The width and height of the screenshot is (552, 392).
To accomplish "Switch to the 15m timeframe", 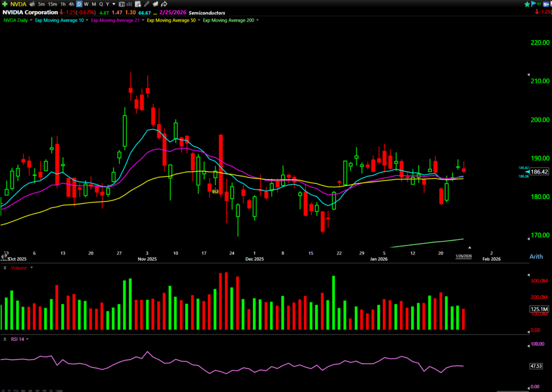I will click(52, 4).
